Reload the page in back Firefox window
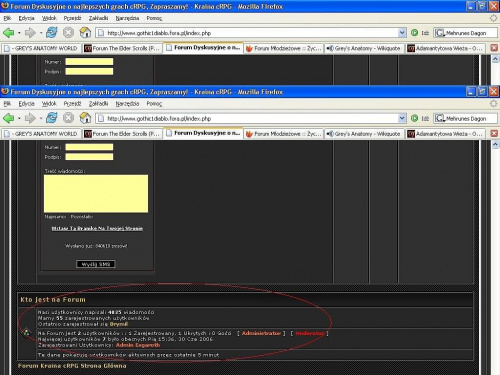500x375 pixels. 52,33
